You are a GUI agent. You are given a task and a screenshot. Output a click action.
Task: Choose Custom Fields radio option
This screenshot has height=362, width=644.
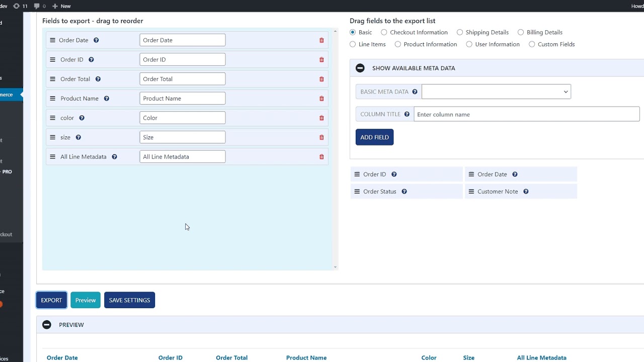[x=532, y=44]
